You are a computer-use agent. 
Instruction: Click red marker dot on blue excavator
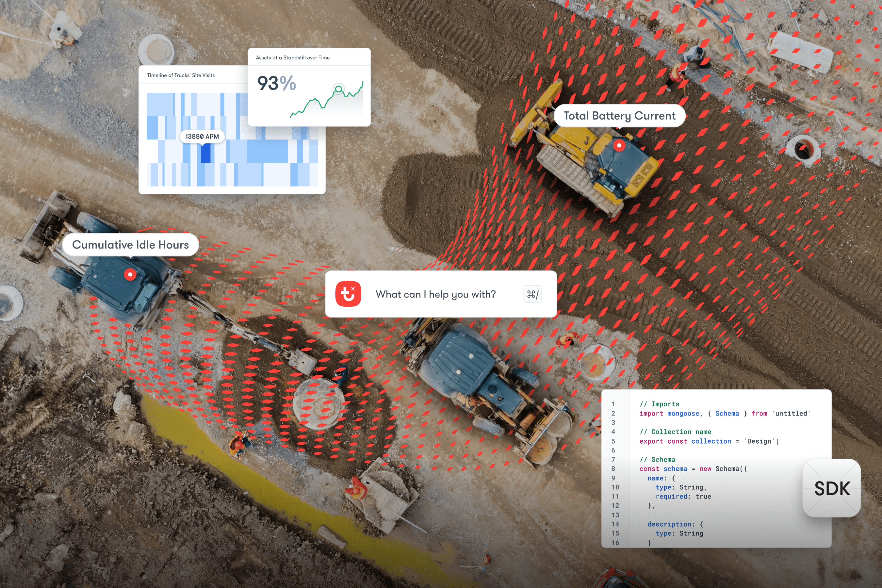pyautogui.click(x=130, y=275)
